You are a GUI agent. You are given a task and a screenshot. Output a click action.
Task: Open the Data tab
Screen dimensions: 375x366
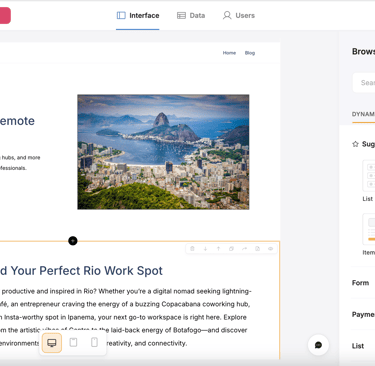point(191,16)
